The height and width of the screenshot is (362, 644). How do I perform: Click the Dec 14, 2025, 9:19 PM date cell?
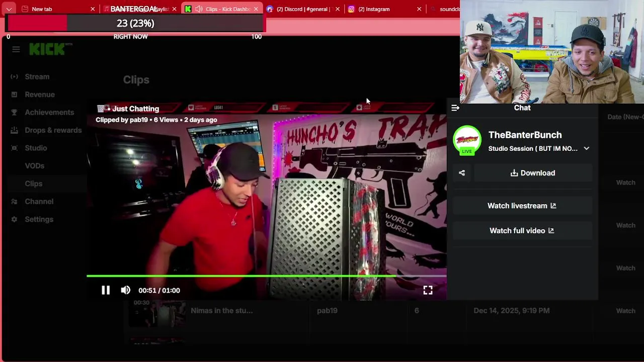click(511, 311)
